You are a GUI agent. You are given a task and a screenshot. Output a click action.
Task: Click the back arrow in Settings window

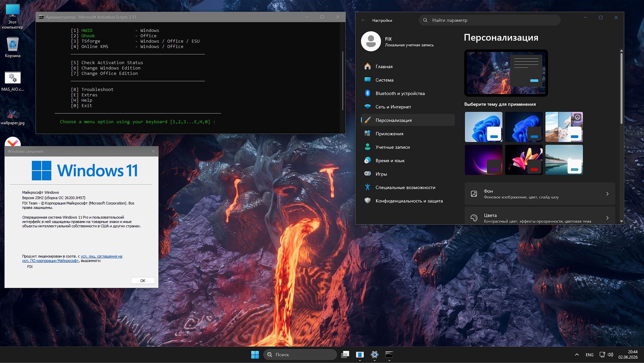(364, 20)
